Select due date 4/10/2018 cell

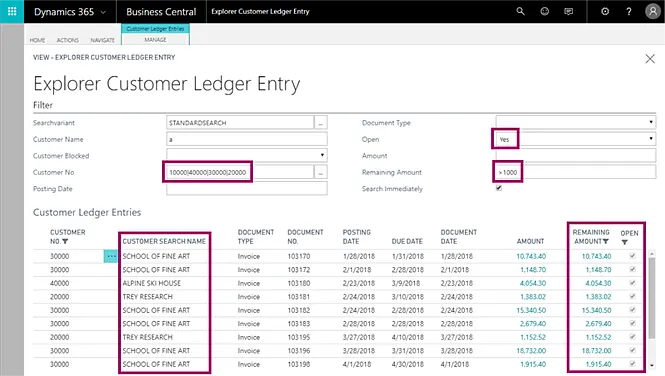coord(408,337)
